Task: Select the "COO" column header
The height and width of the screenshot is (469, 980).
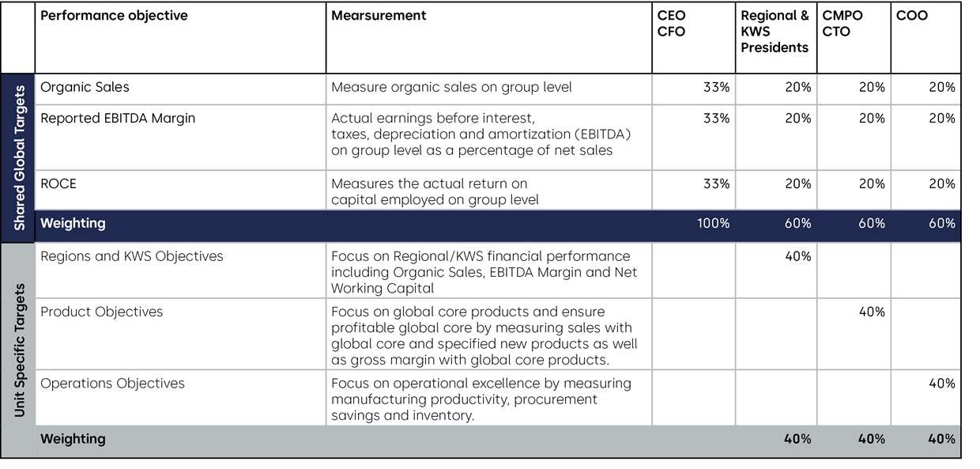Action: click(912, 16)
